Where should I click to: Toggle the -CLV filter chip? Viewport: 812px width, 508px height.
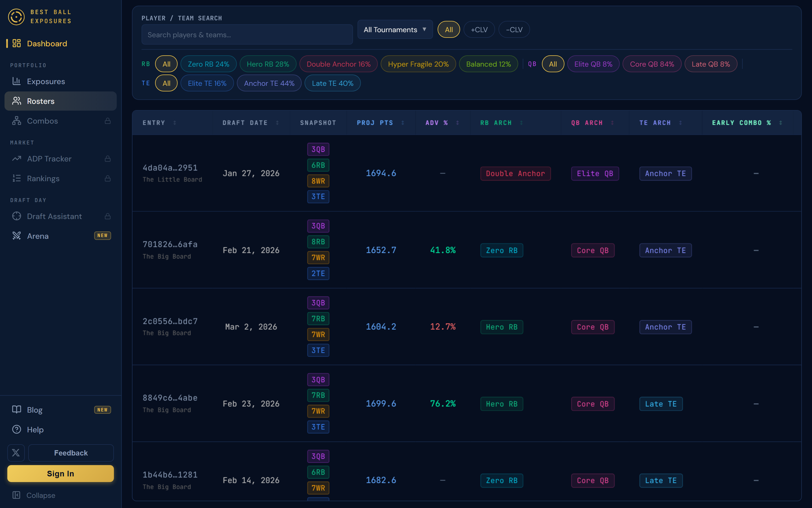tap(514, 30)
